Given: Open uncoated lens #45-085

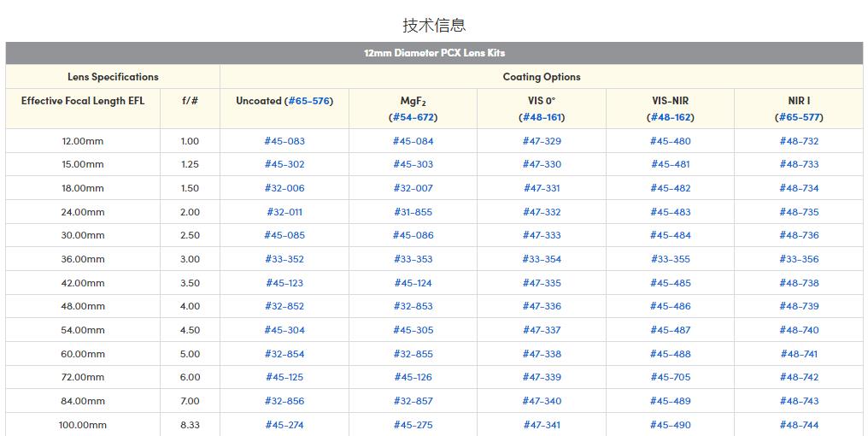Looking at the screenshot, I should pos(284,235).
